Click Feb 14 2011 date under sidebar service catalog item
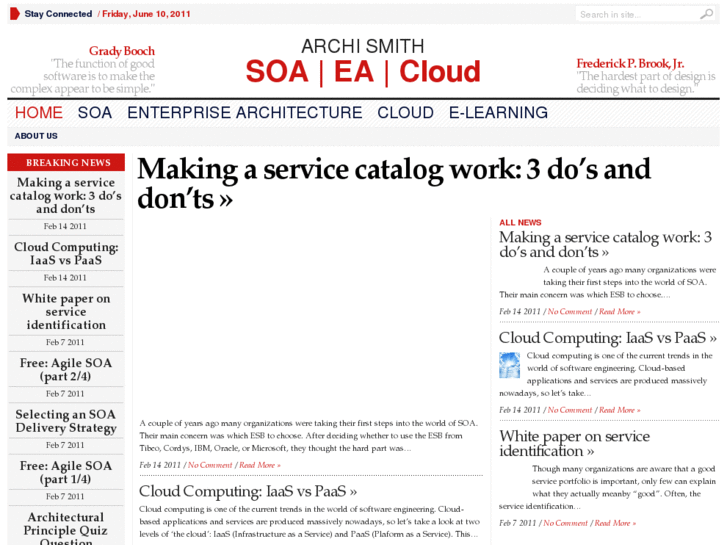 65,226
